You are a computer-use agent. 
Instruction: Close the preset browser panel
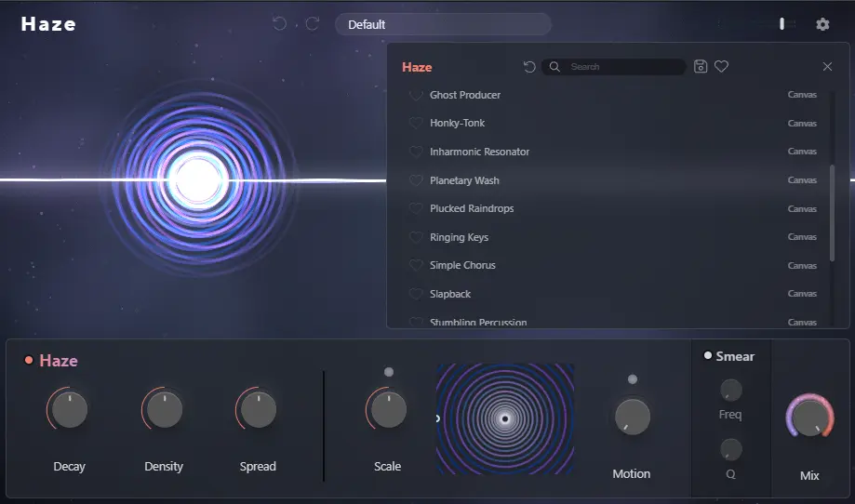[x=827, y=67]
